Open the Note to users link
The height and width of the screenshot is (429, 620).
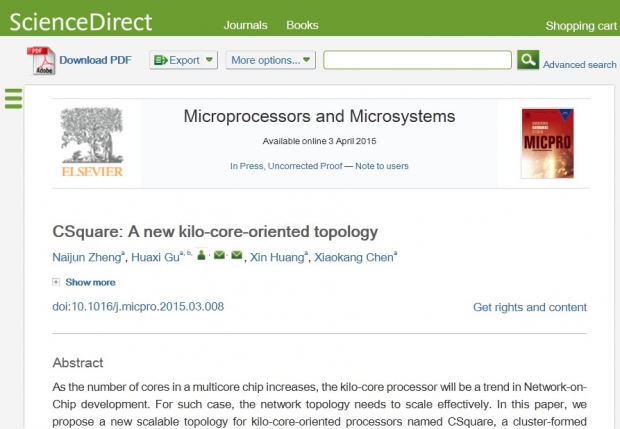[x=382, y=166]
